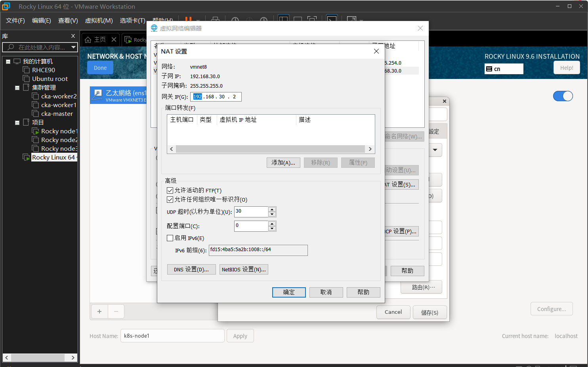Open the 查看(V) menu
The height and width of the screenshot is (367, 588).
point(68,21)
